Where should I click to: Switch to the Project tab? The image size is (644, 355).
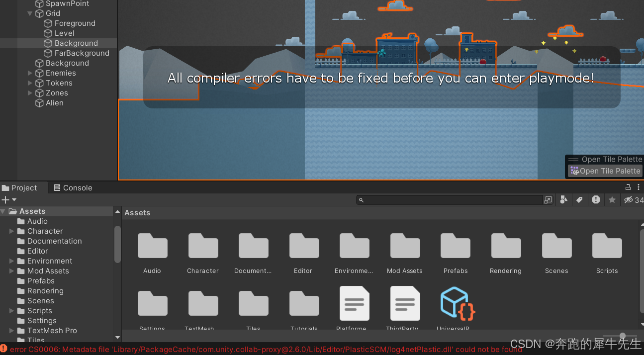point(20,187)
